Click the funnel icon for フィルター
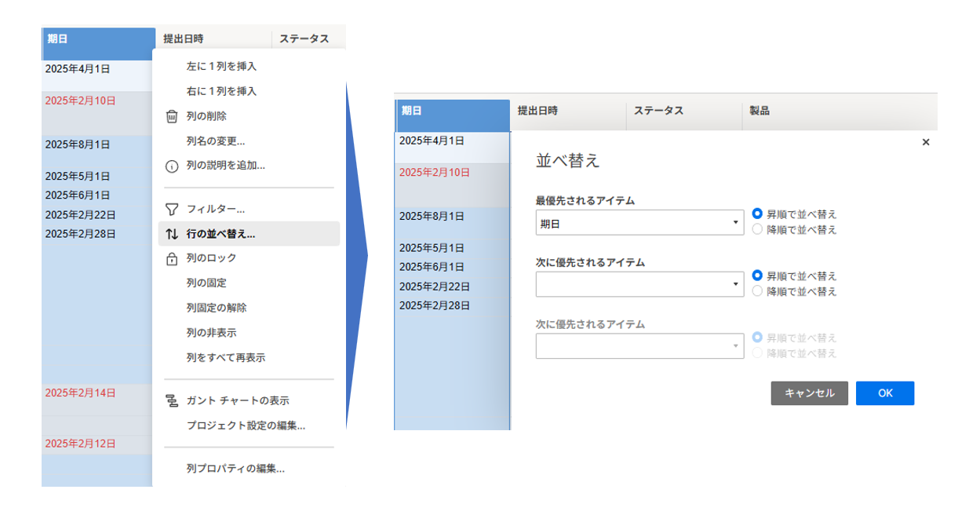This screenshot has height=515, width=980. click(x=172, y=210)
